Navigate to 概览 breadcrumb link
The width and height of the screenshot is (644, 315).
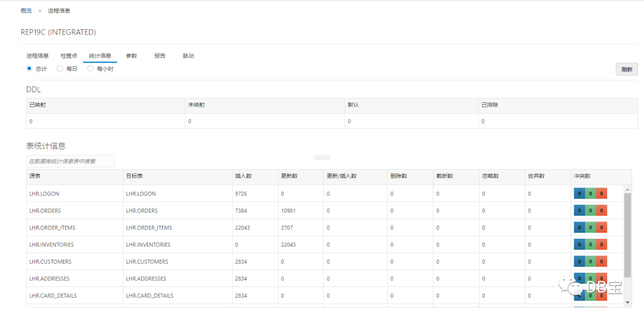[26, 11]
